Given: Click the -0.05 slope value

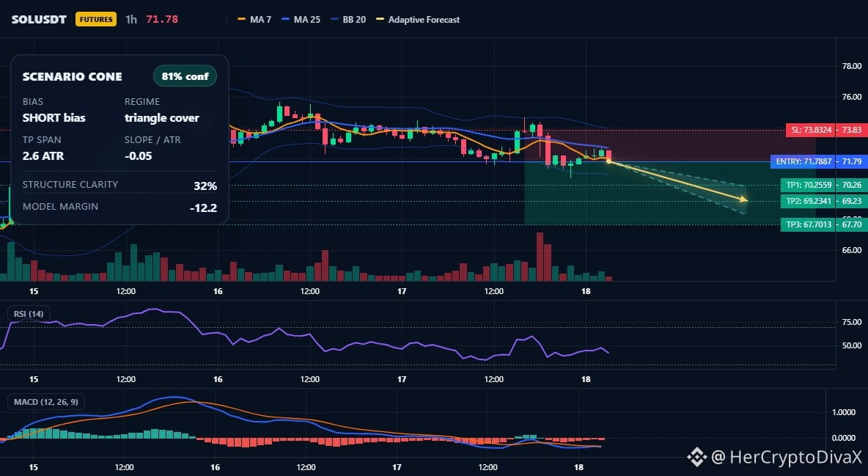Looking at the screenshot, I should [x=139, y=155].
